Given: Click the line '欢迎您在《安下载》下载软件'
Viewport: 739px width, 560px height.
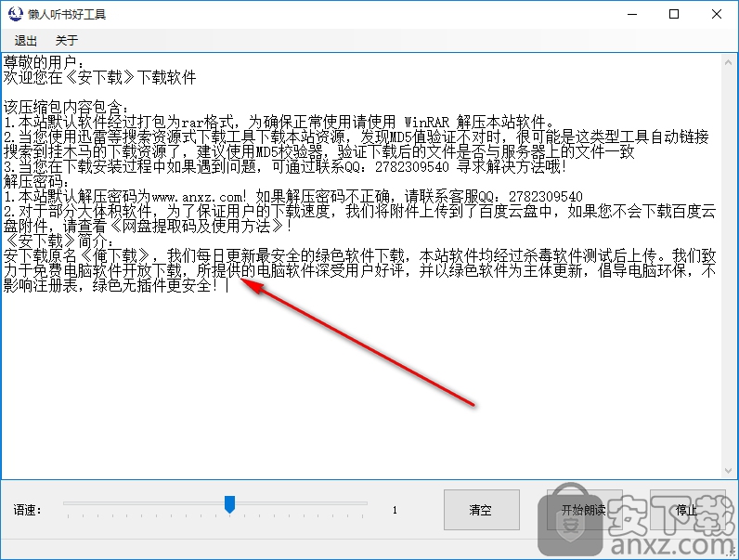Looking at the screenshot, I should coord(100,77).
